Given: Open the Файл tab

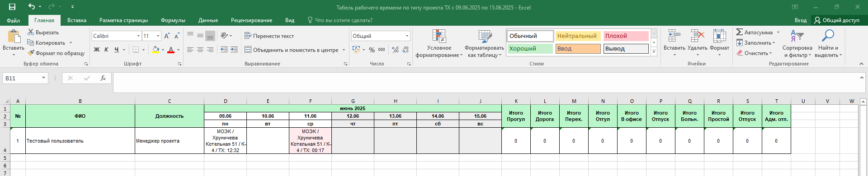Looking at the screenshot, I should tap(13, 20).
